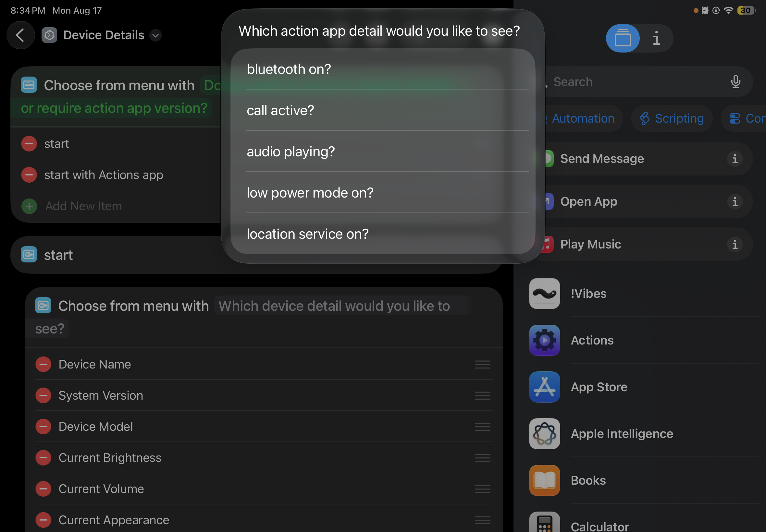The width and height of the screenshot is (766, 532).
Task: Remove the 'start' menu item
Action: tap(29, 144)
